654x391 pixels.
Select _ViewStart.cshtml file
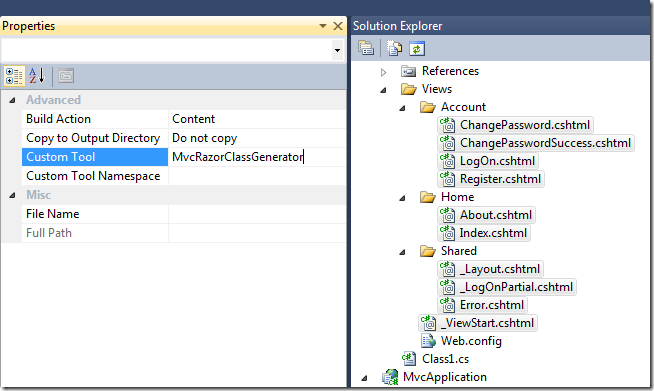(487, 323)
